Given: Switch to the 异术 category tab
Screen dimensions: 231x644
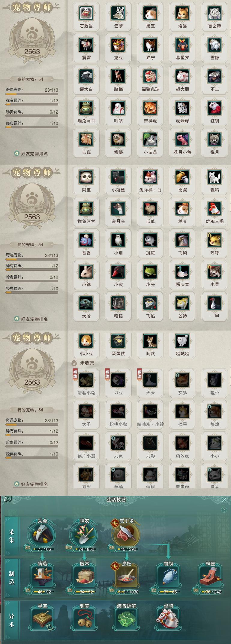Looking at the screenshot, I should 12,620.
